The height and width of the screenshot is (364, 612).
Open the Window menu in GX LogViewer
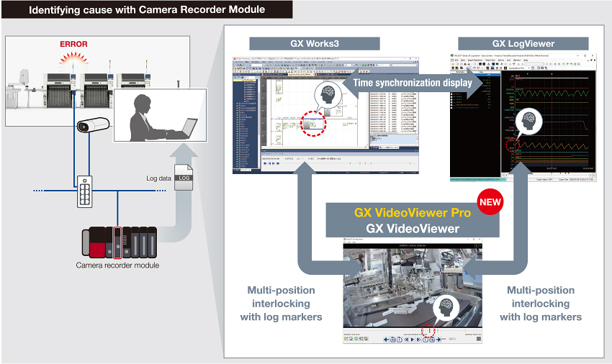(x=515, y=59)
